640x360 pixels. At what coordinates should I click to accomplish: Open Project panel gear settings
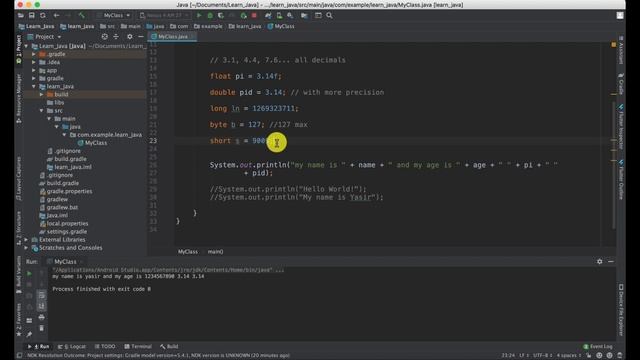point(129,37)
